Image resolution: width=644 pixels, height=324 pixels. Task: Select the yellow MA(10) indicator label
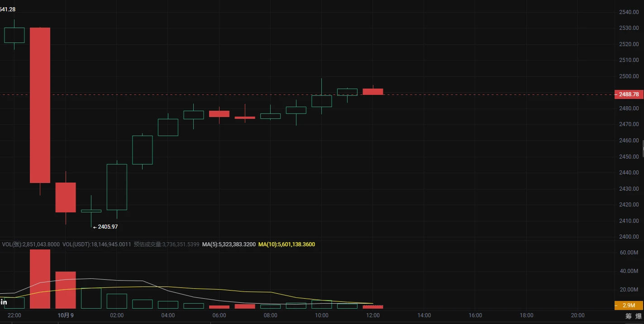pyautogui.click(x=286, y=244)
